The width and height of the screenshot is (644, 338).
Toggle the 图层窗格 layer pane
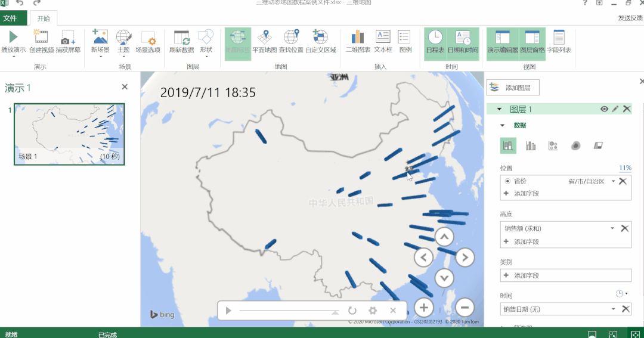pyautogui.click(x=532, y=44)
